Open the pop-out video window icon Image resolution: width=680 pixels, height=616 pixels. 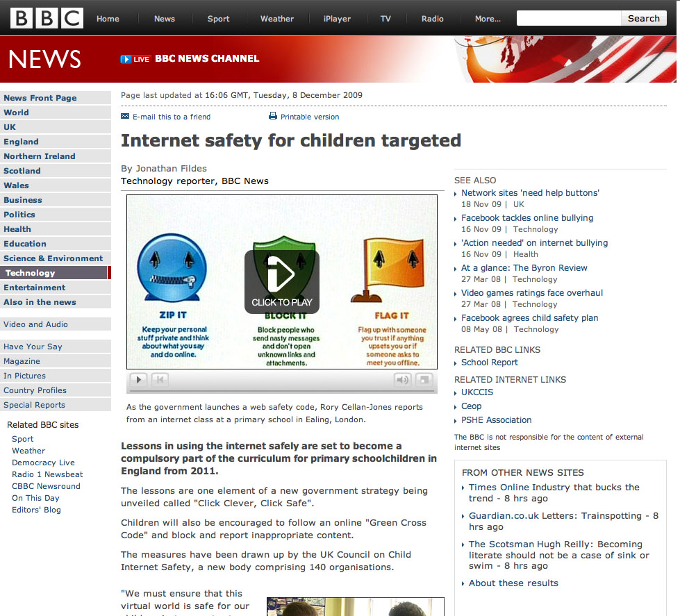(423, 380)
